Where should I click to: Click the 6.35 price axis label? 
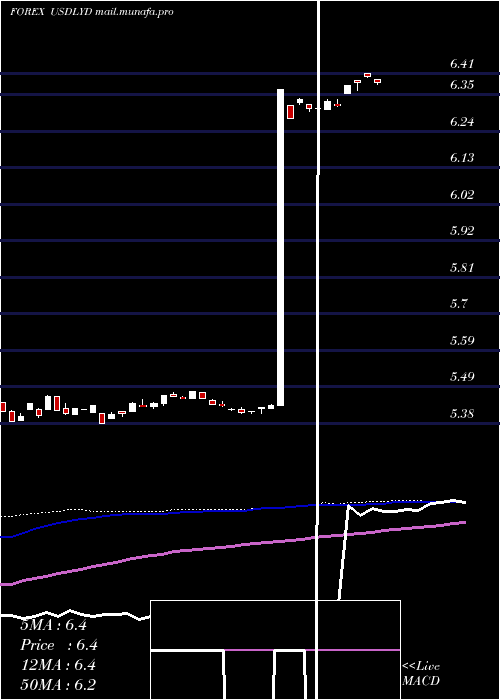click(462, 85)
